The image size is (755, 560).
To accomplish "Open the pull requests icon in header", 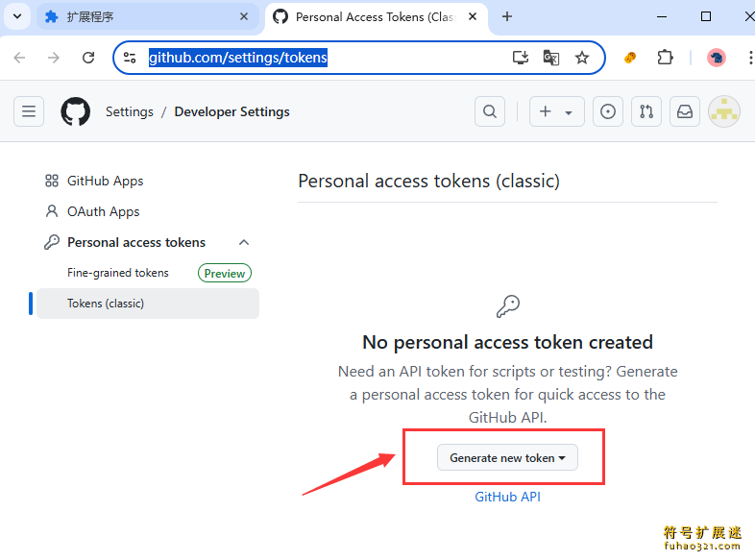I will tap(646, 111).
